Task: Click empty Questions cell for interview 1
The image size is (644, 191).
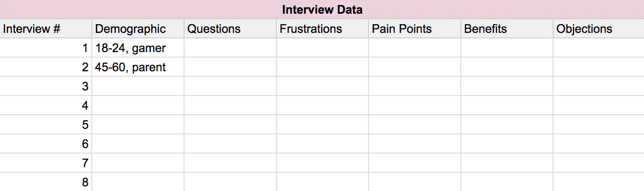Action: click(230, 48)
